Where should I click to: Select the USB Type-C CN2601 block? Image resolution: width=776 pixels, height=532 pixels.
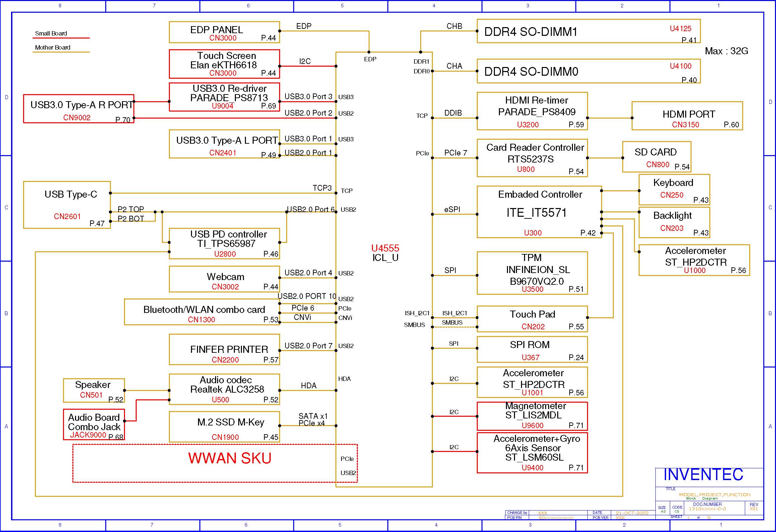67,205
